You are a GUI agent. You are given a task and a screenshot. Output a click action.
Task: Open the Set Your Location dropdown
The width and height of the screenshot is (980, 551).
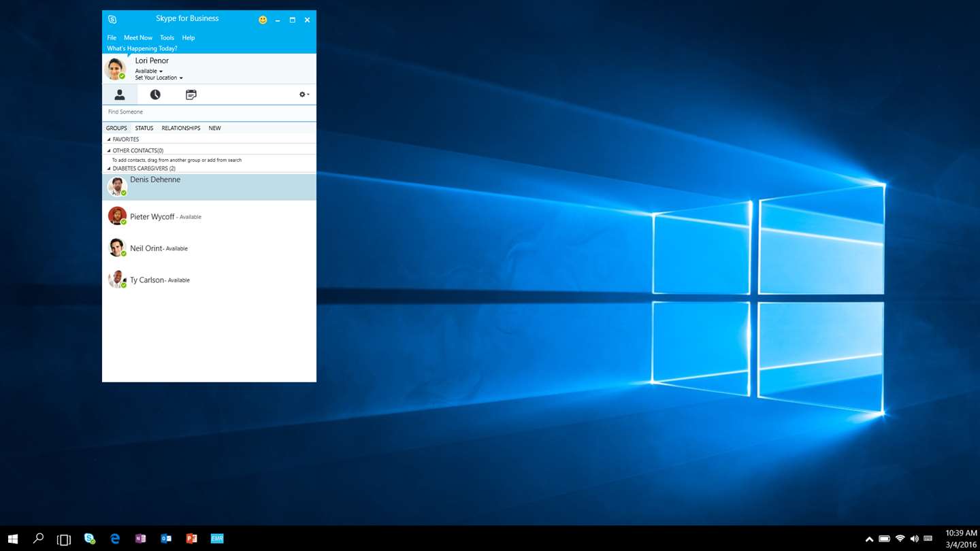pyautogui.click(x=159, y=78)
